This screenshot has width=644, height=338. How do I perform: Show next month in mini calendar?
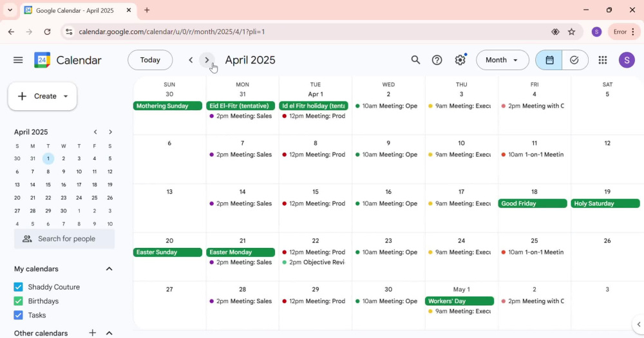click(x=110, y=132)
